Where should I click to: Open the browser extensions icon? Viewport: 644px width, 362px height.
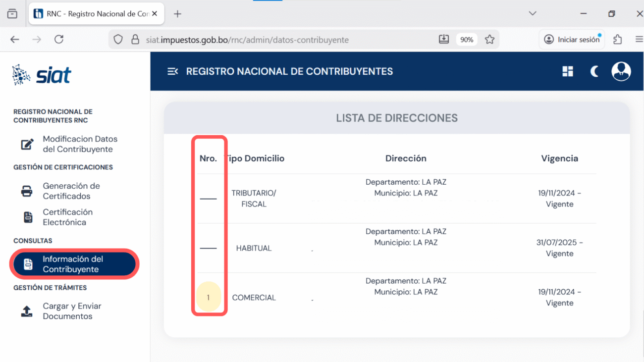pos(617,40)
